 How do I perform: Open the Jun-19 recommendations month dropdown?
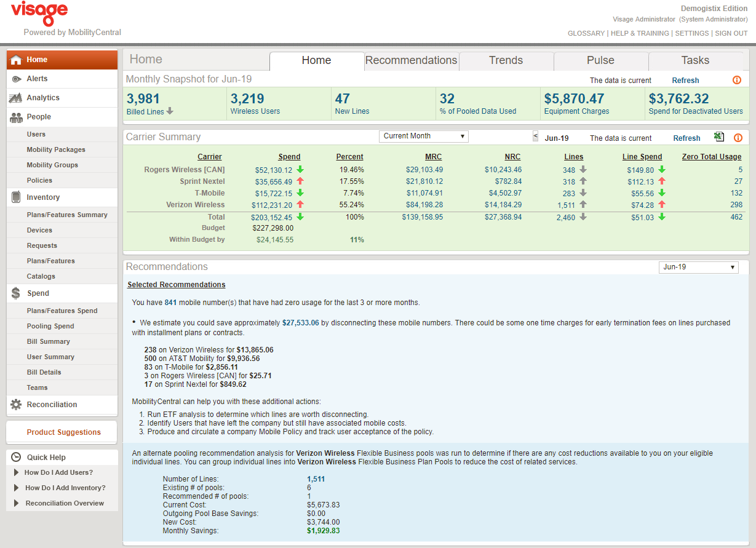[x=698, y=267]
